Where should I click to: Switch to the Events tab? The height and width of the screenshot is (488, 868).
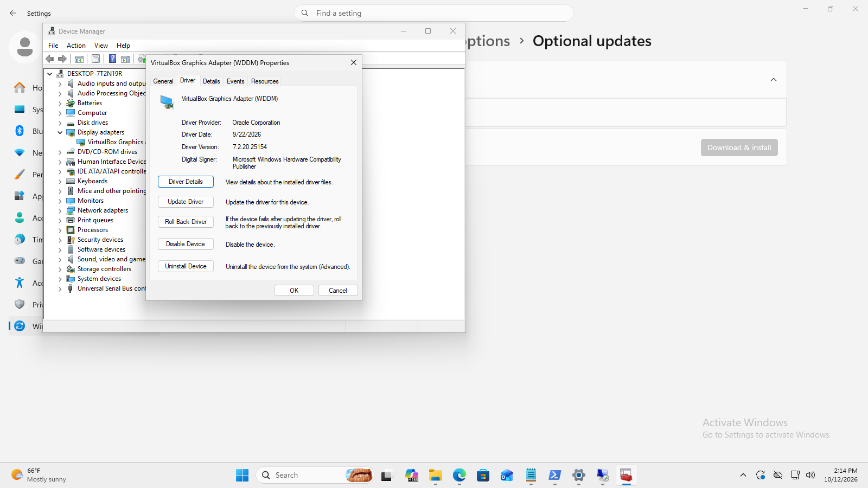pyautogui.click(x=235, y=81)
